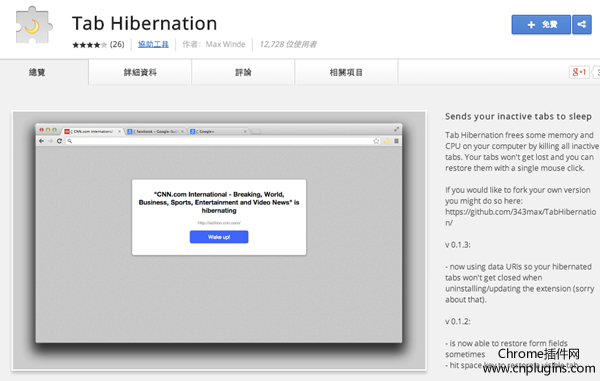The image size is (600, 381).
Task: Click the extension preview screenshot
Action: 219,241
